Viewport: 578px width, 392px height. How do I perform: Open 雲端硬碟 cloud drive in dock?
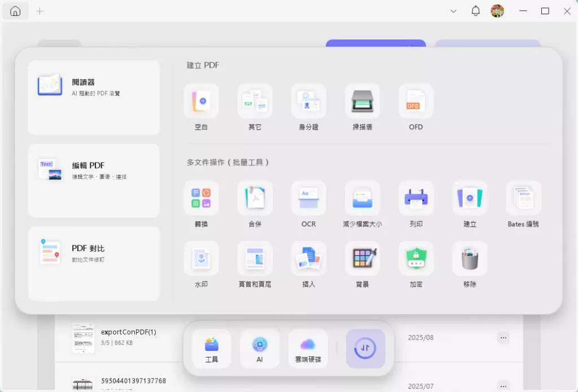click(x=308, y=349)
